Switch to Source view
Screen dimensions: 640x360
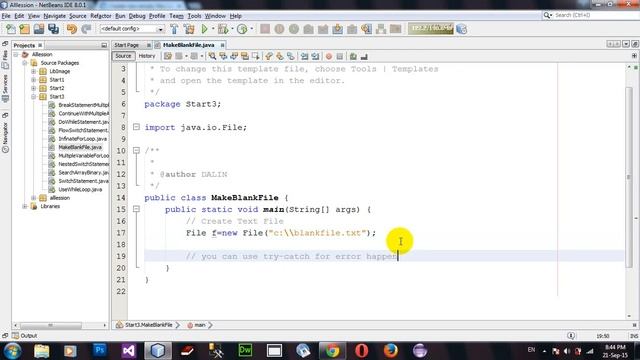(x=123, y=56)
